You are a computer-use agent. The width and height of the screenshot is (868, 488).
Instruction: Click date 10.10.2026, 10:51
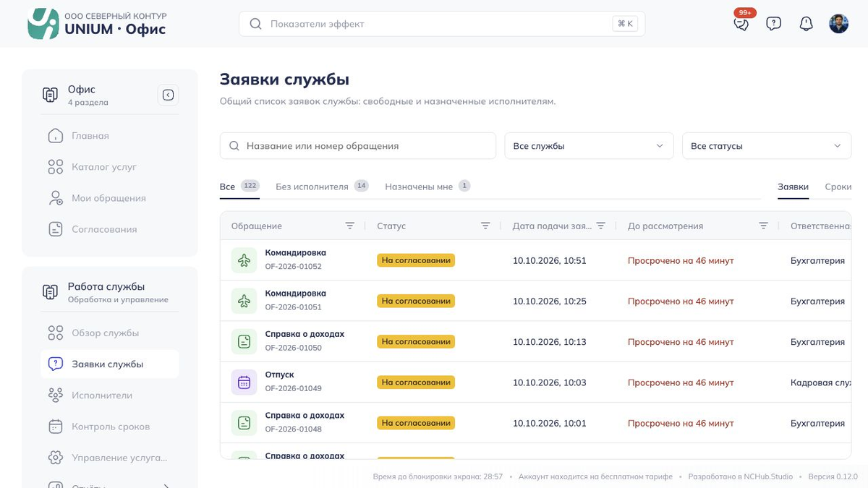(x=550, y=260)
